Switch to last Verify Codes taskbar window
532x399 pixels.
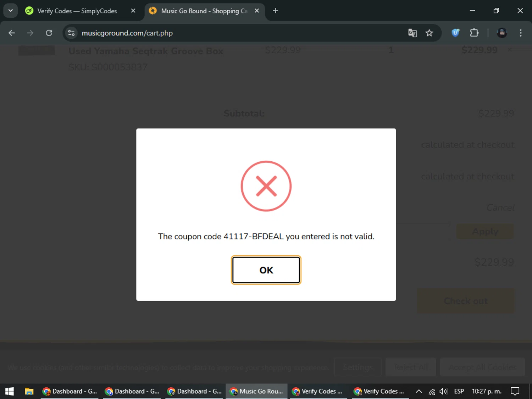pyautogui.click(x=381, y=391)
